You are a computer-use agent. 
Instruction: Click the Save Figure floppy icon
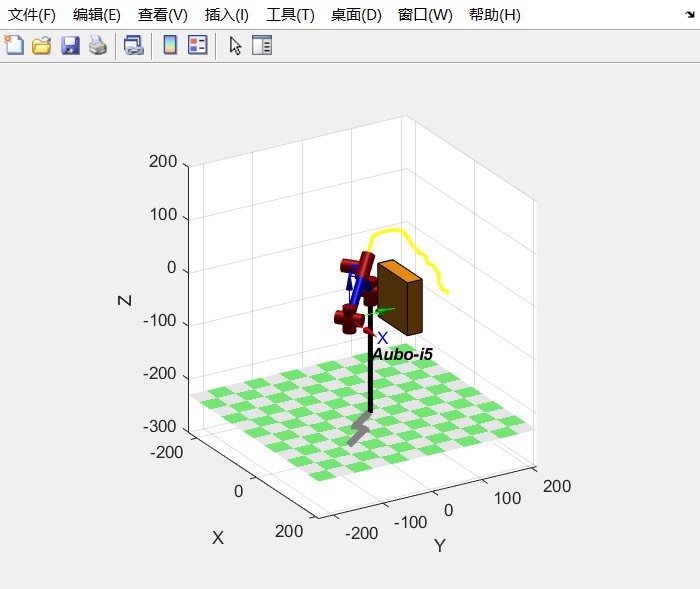click(70, 46)
